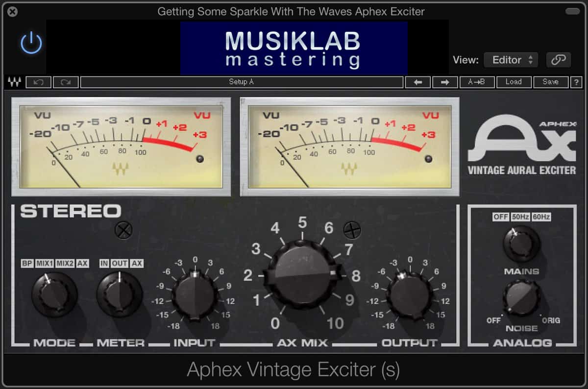Click the Aphex Vintage Exciter (s) footer text
588x389 pixels.
(294, 370)
